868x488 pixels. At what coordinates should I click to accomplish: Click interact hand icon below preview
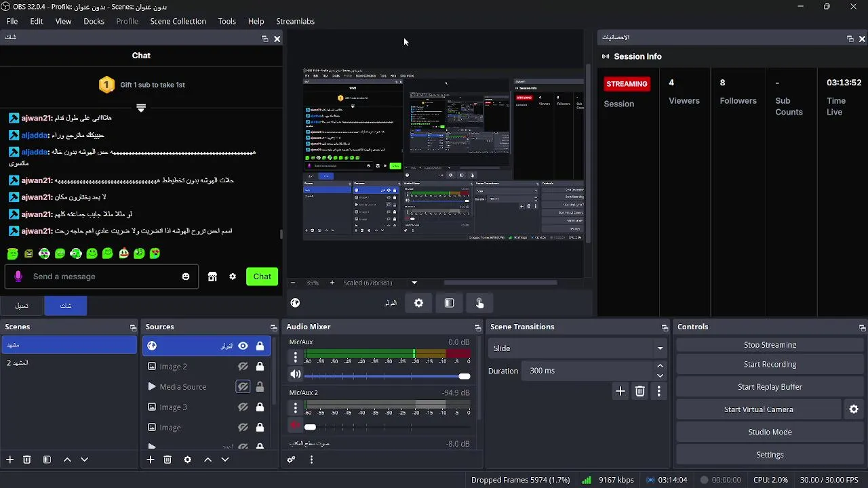(x=479, y=303)
